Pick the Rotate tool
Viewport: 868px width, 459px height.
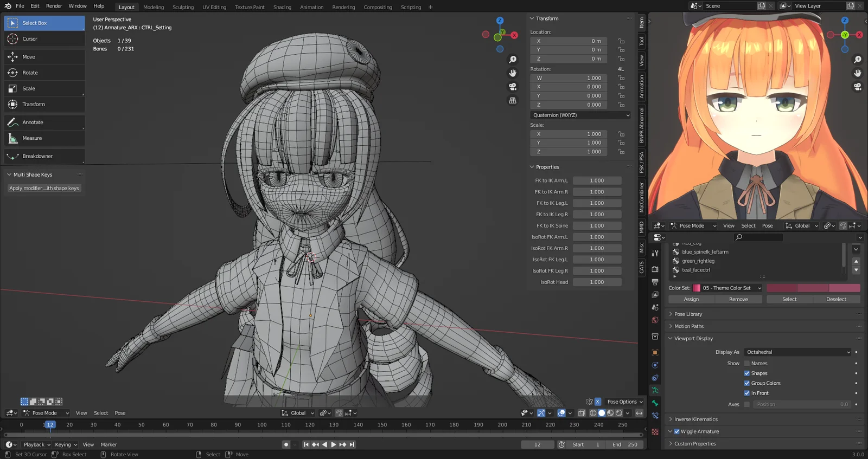[x=44, y=73]
